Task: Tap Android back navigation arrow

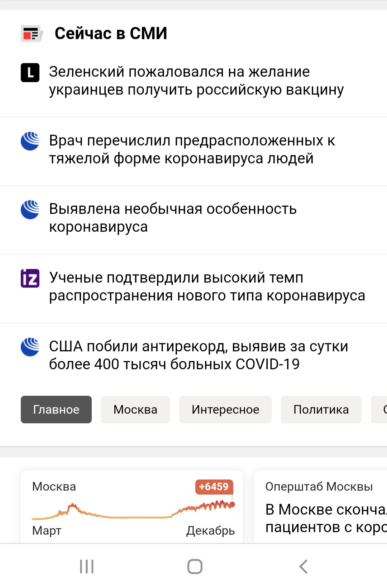Action: pyautogui.click(x=303, y=567)
